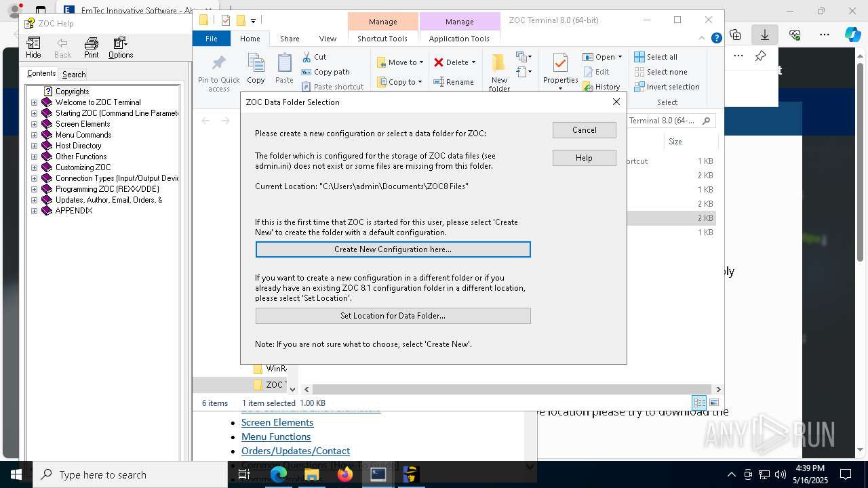
Task: Click Invert selection in the ribbon
Action: coord(667,87)
